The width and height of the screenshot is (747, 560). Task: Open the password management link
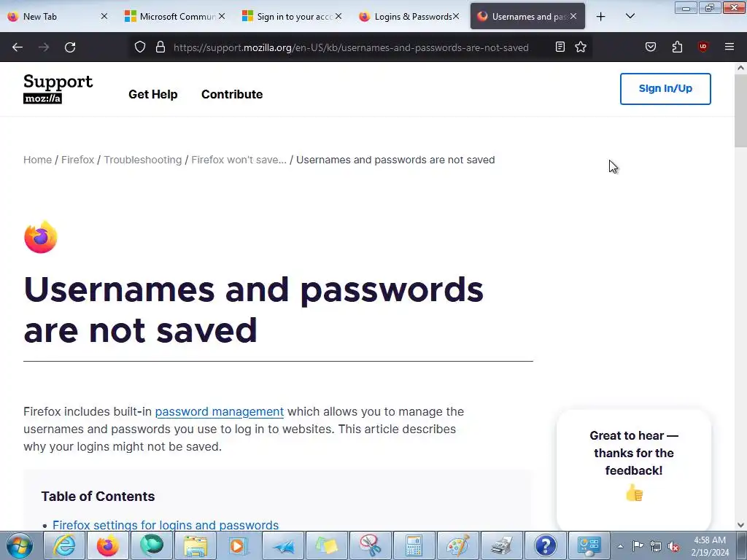pos(220,411)
